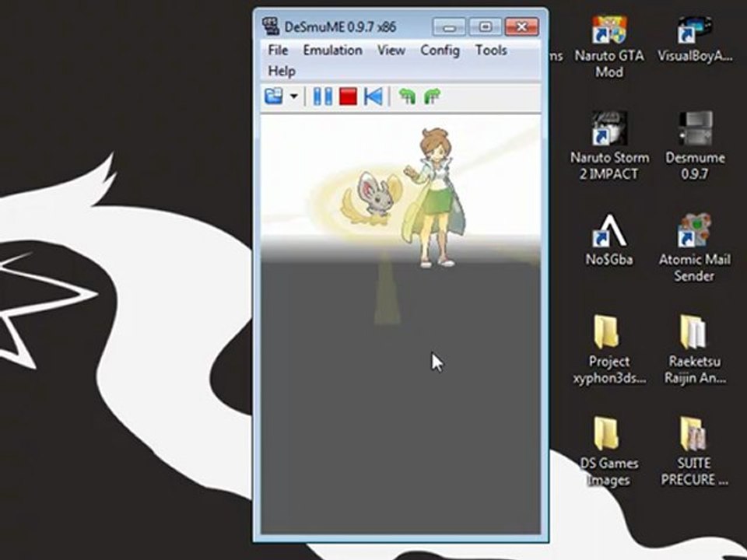747x560 pixels.
Task: Rotate screen clockwise green arrow icon
Action: tap(432, 96)
